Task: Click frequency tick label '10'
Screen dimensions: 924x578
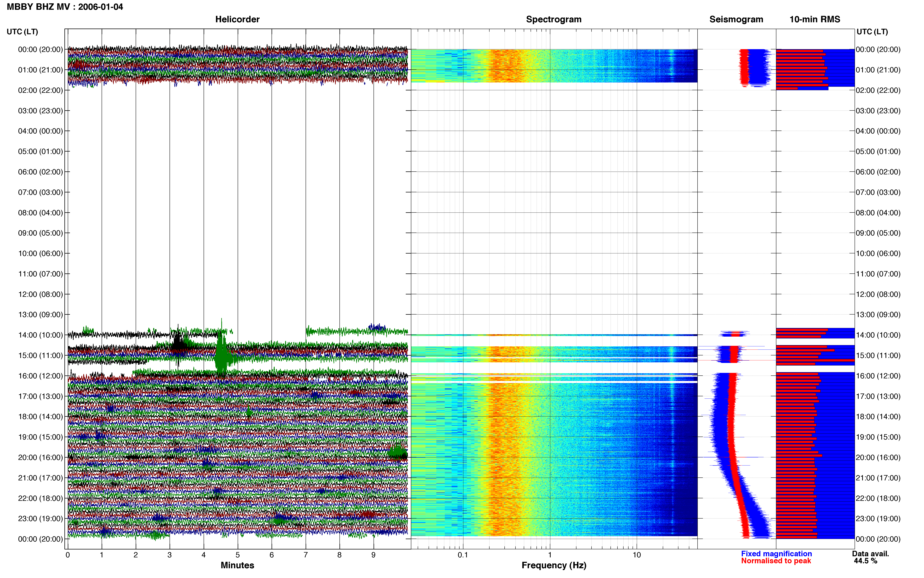Action: 637,555
